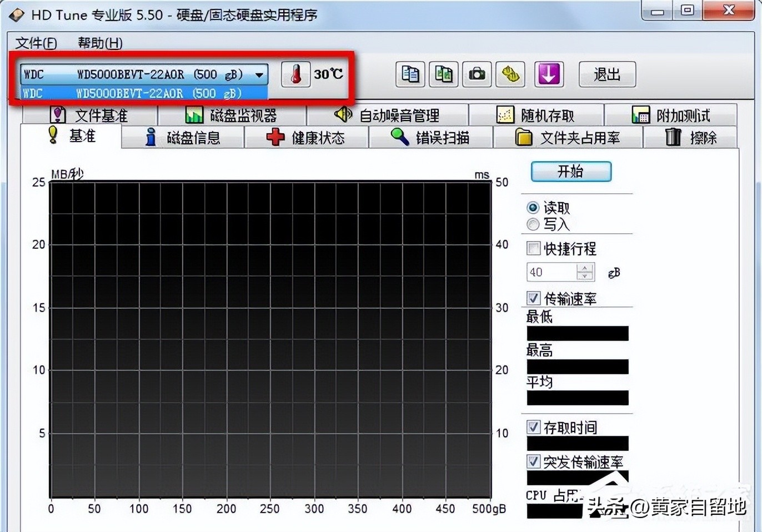Open the drive selector dropdown arrow
The width and height of the screenshot is (762, 532).
[x=258, y=74]
